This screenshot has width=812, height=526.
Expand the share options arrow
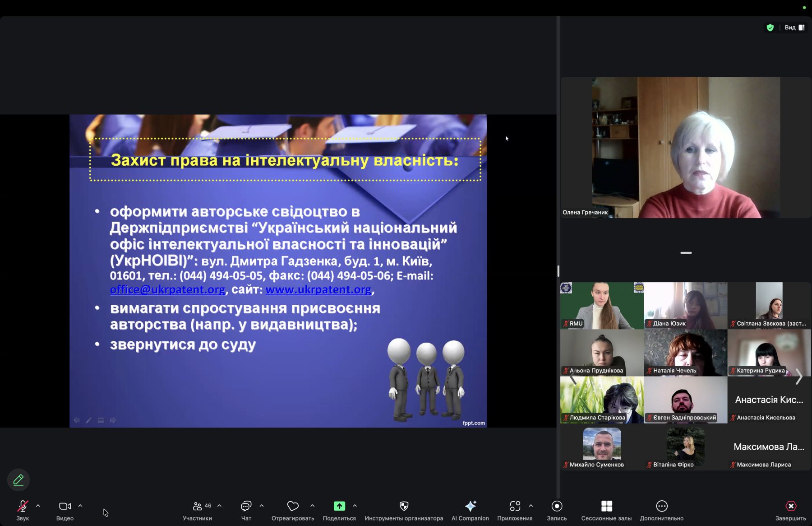355,506
